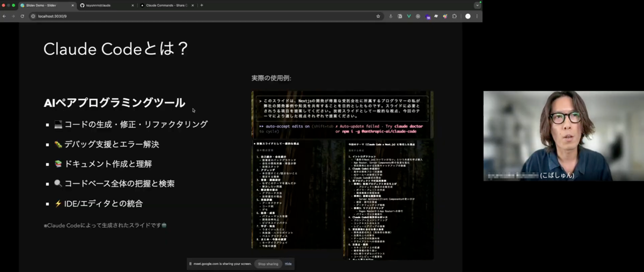The image size is (644, 272).
Task: Open the colorful paintbrush extension icon
Action: click(x=445, y=16)
